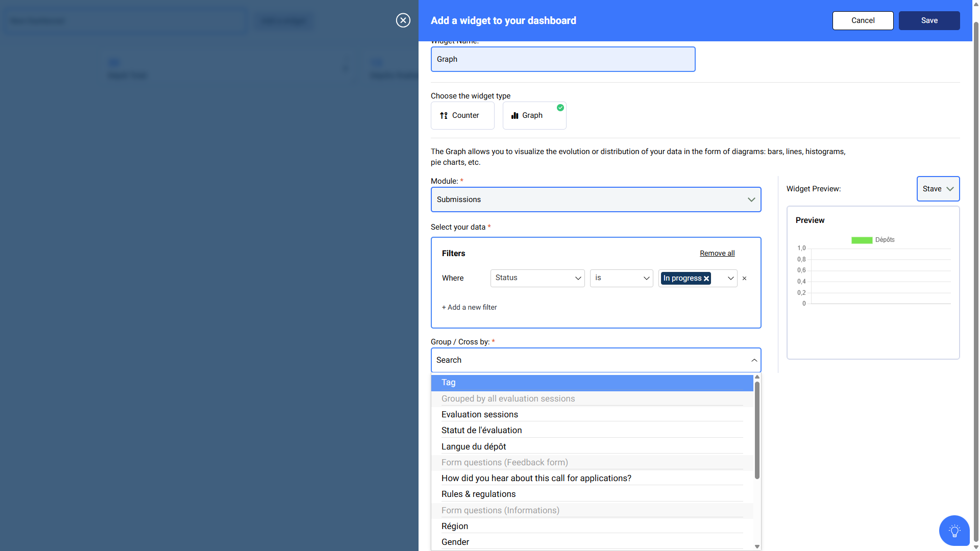The width and height of the screenshot is (980, 551).
Task: Click the Widget Name input field
Action: tap(562, 59)
